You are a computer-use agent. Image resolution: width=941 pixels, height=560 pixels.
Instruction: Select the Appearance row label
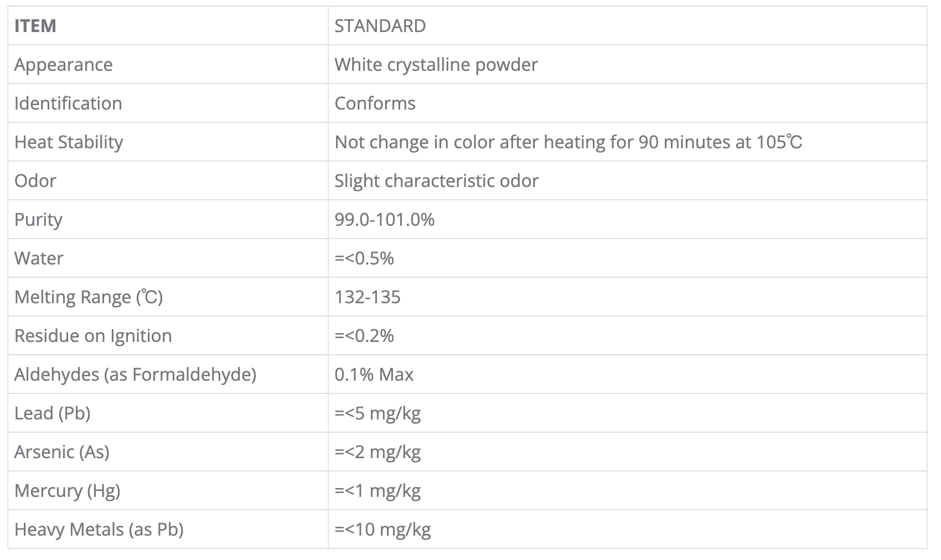click(x=64, y=65)
